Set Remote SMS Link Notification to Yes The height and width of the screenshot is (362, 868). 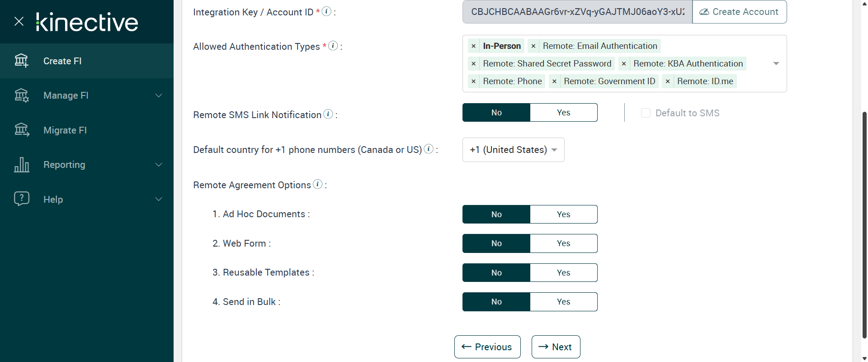[563, 113]
